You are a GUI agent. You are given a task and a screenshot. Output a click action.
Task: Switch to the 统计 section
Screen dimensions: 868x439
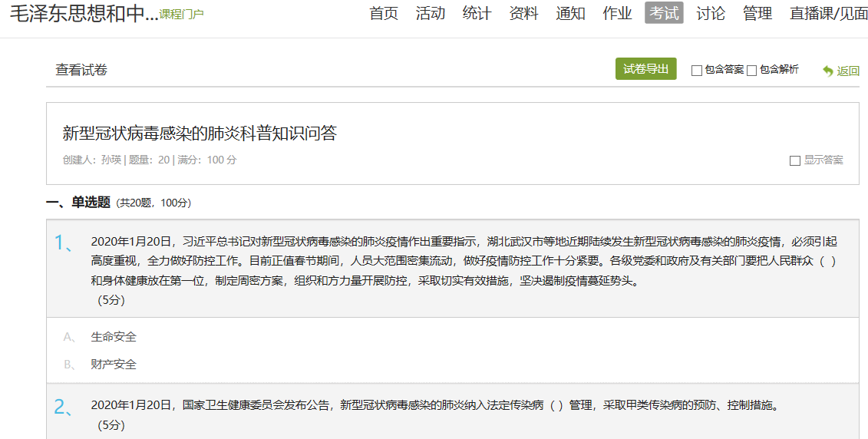tap(477, 14)
